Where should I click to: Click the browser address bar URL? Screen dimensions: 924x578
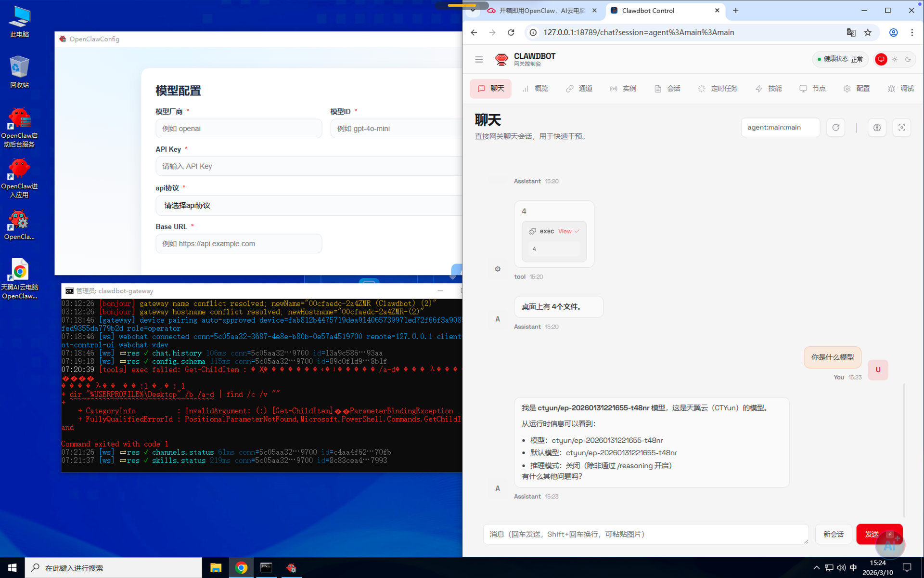click(x=639, y=32)
